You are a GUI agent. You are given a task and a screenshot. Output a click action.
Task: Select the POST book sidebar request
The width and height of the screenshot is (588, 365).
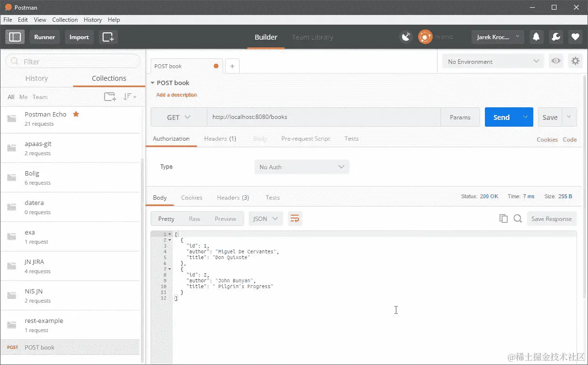[70, 347]
